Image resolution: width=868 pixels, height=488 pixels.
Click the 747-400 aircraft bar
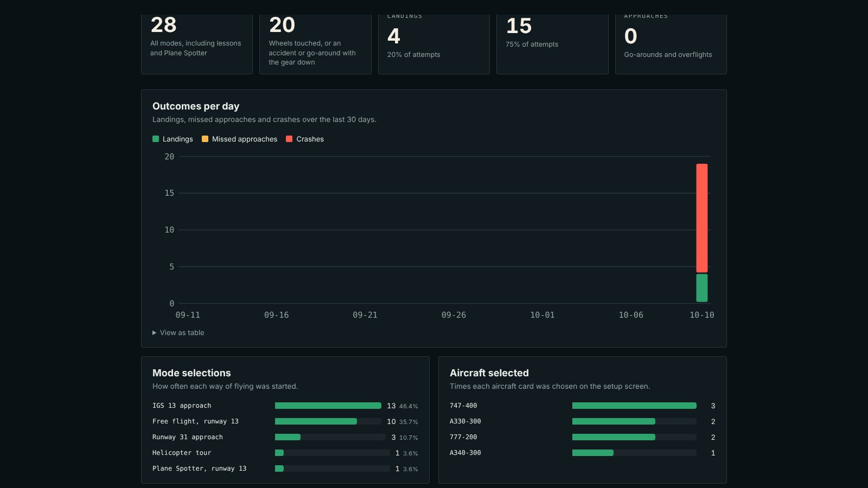point(634,406)
